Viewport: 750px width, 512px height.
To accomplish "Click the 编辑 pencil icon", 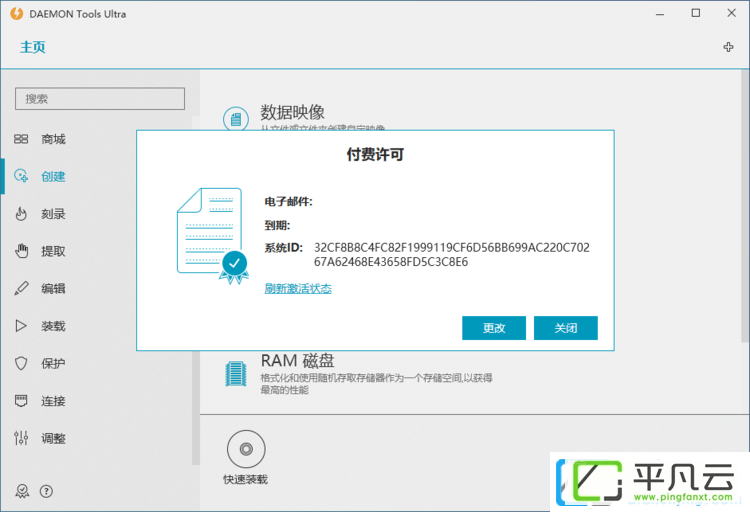I will (21, 288).
